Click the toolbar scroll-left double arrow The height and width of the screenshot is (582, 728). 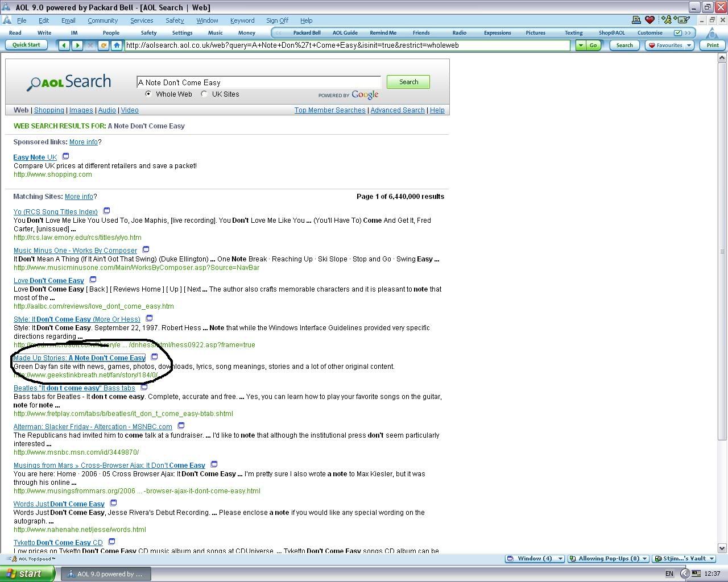click(278, 33)
